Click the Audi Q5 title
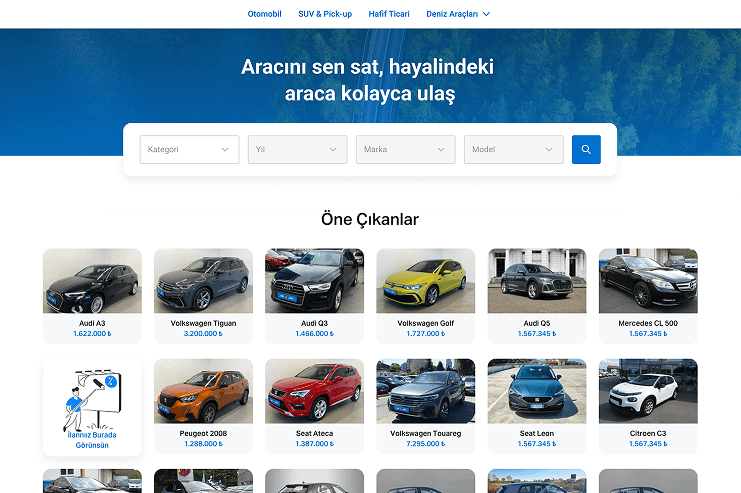Viewport: 741px width, 493px height. (x=537, y=323)
